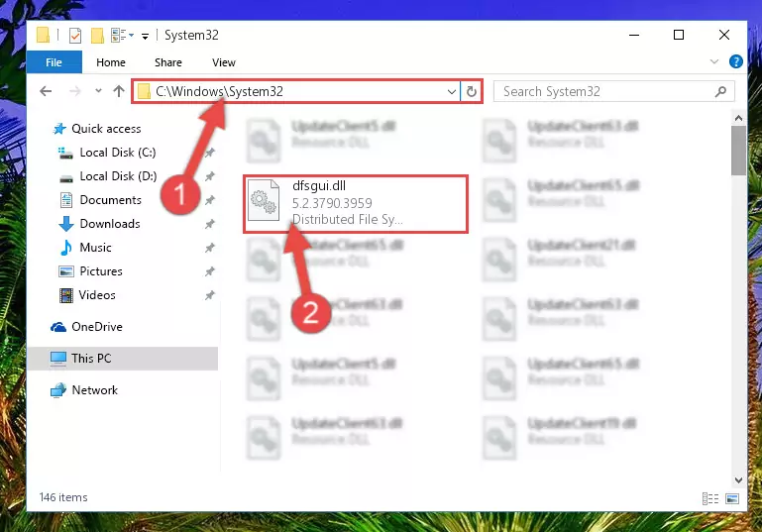The width and height of the screenshot is (762, 532).
Task: Click the dfsgui.dll gear file icon
Action: point(264,200)
